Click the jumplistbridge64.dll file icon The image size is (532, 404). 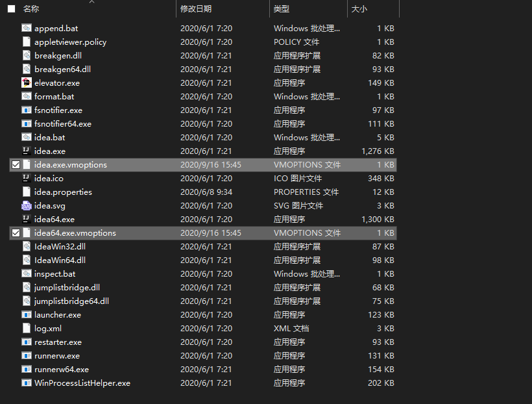(x=27, y=301)
